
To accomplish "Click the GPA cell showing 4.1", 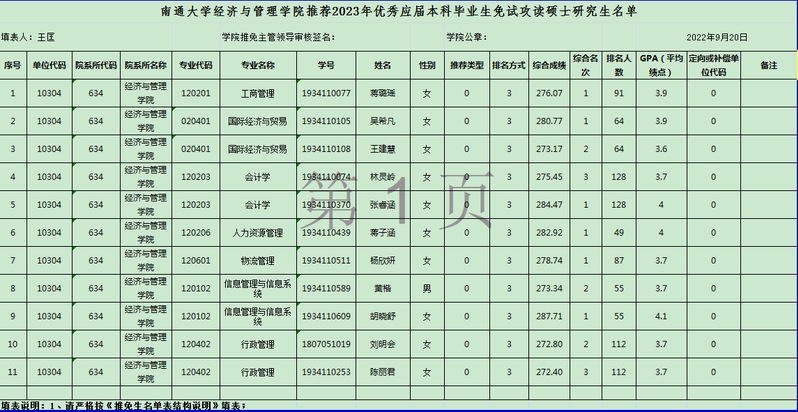I will point(663,316).
